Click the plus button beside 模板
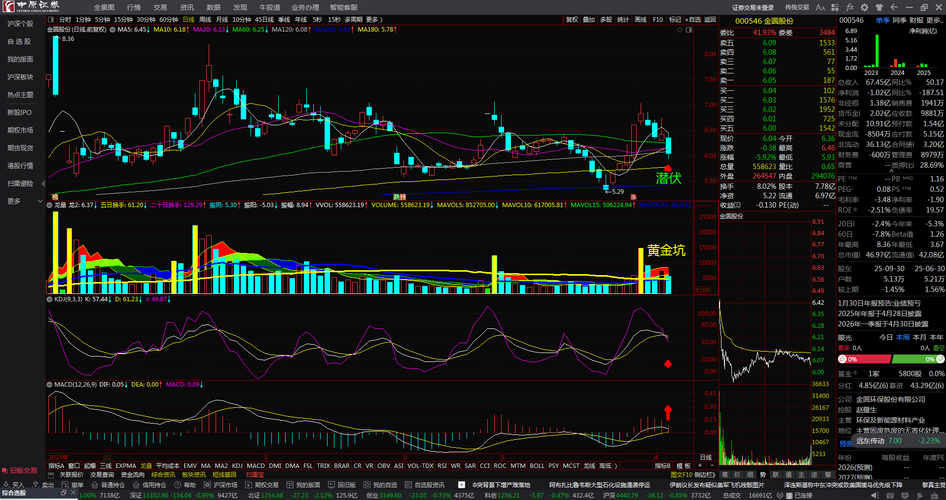946x500 pixels. (x=700, y=466)
